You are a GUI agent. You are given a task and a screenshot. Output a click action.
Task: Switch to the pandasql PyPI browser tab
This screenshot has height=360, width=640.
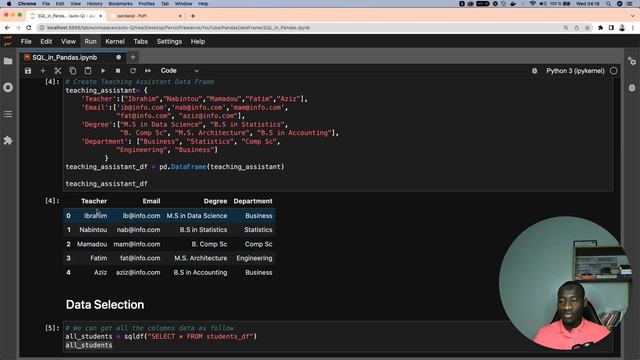(x=146, y=16)
